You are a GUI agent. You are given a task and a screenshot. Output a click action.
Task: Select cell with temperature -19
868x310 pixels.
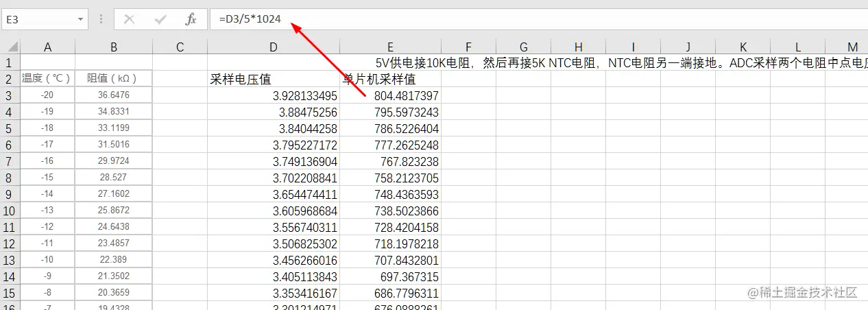coord(47,112)
